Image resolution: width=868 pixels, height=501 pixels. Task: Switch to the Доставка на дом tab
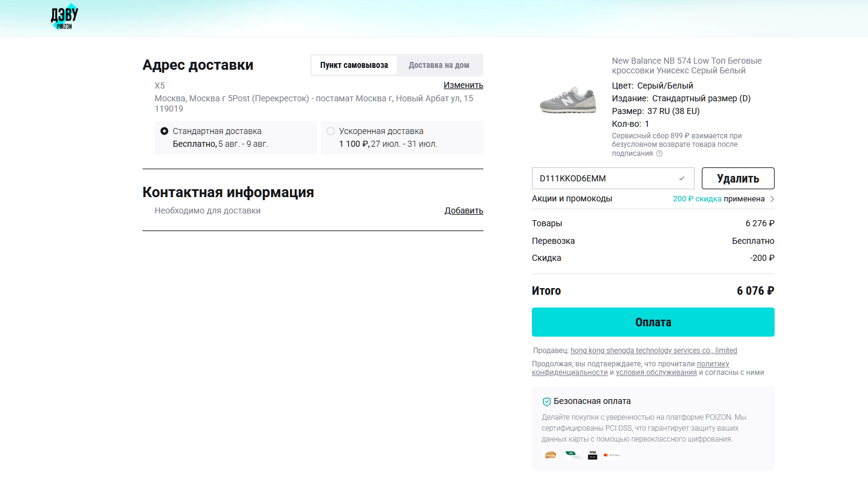tap(439, 66)
